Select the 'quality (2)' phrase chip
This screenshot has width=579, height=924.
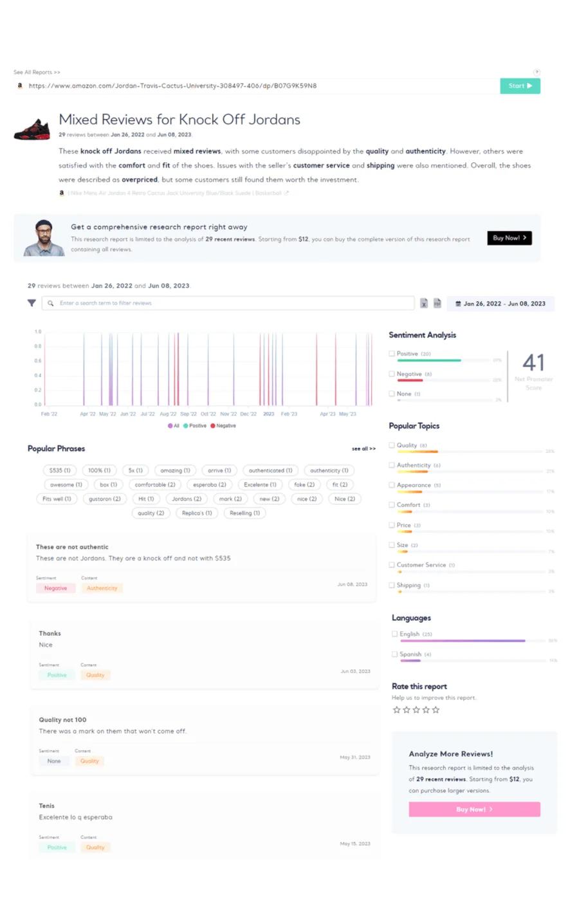(151, 513)
